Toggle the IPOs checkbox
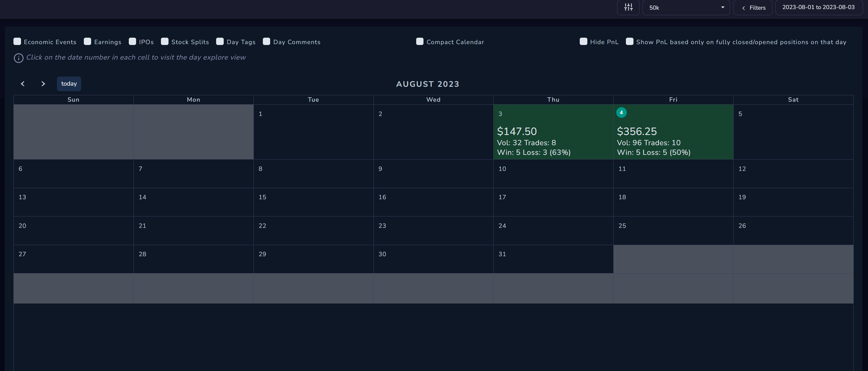This screenshot has height=371, width=868. [x=132, y=41]
